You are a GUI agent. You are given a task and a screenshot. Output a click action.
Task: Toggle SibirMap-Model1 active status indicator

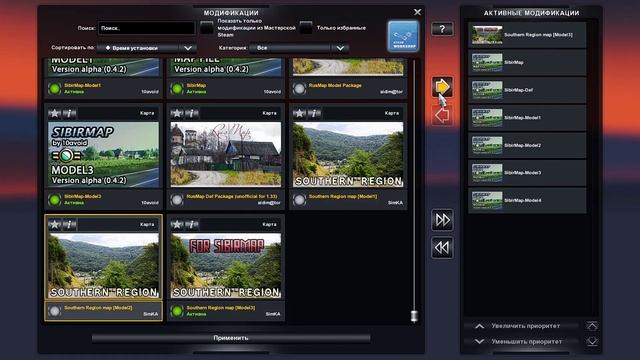(54, 89)
